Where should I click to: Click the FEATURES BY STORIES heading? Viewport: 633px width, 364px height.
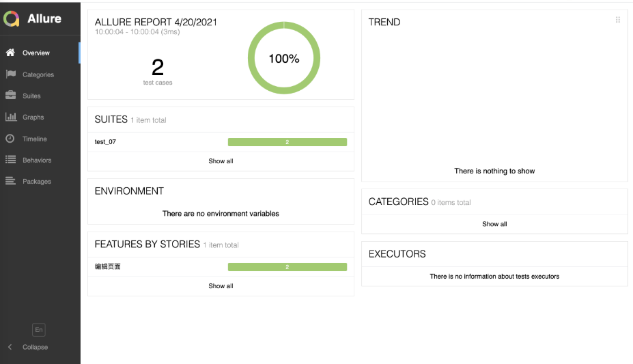pos(147,244)
